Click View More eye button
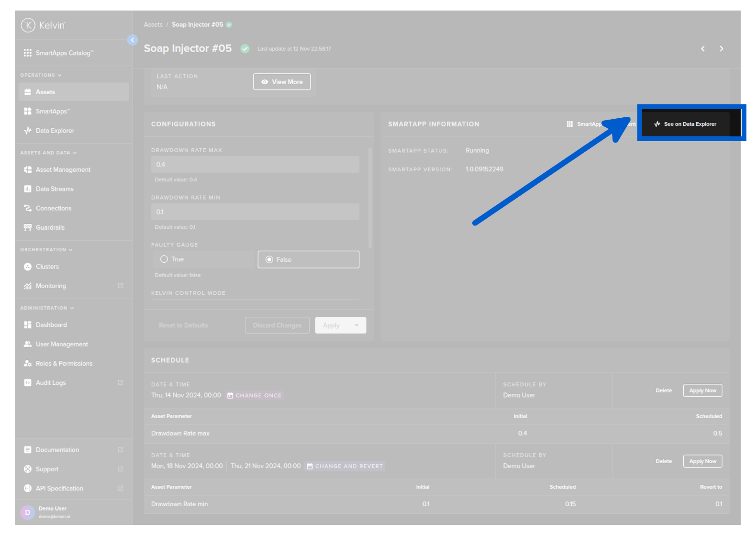This screenshot has height=536, width=756. tap(282, 82)
